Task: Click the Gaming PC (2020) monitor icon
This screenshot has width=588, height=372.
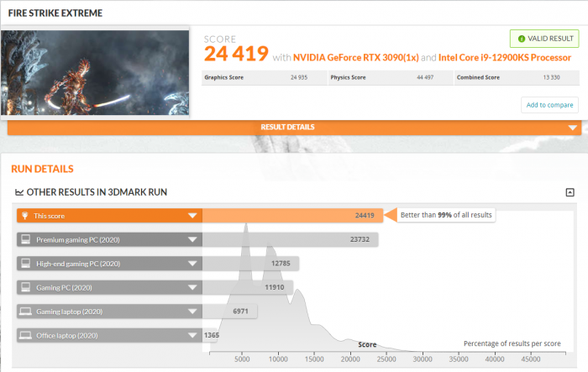Action: pos(25,287)
